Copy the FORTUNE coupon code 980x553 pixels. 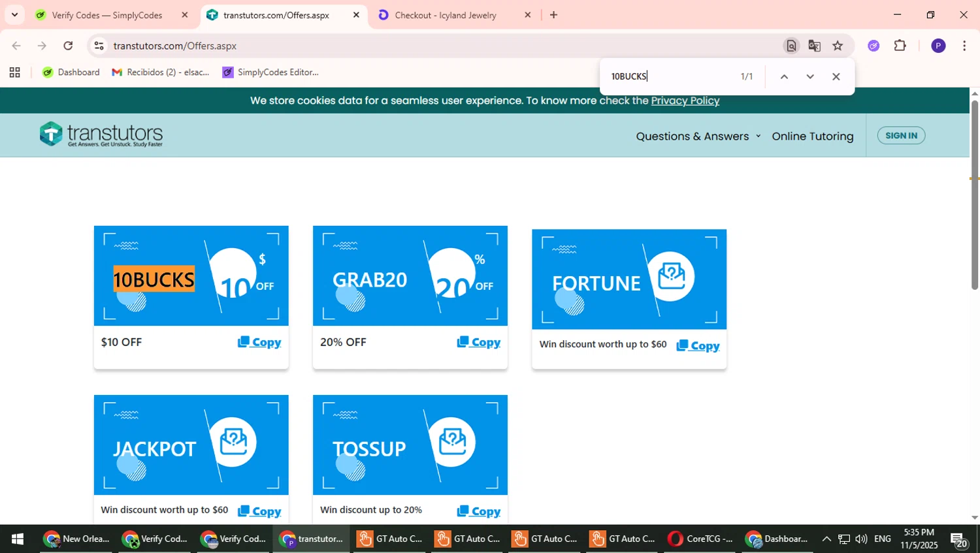698,346
